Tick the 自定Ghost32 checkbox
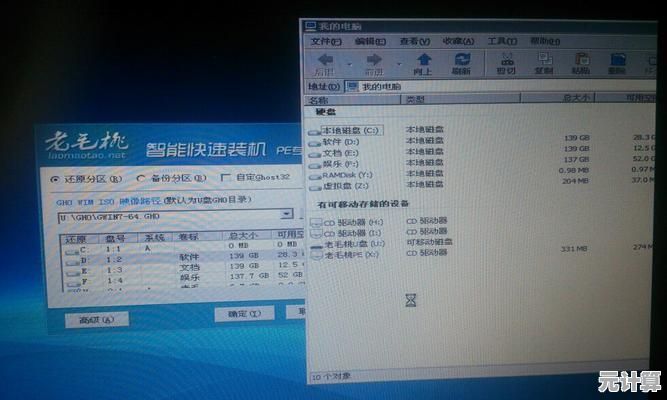The height and width of the screenshot is (400, 667). (226, 177)
